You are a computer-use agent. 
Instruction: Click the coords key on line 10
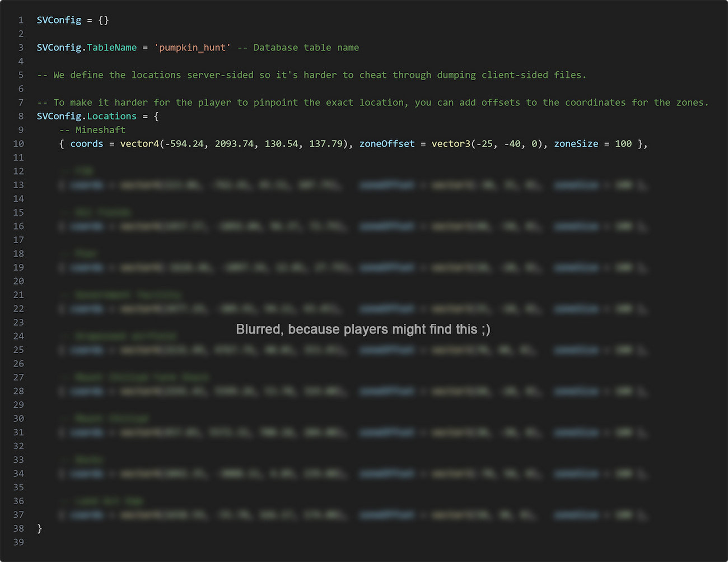(87, 144)
